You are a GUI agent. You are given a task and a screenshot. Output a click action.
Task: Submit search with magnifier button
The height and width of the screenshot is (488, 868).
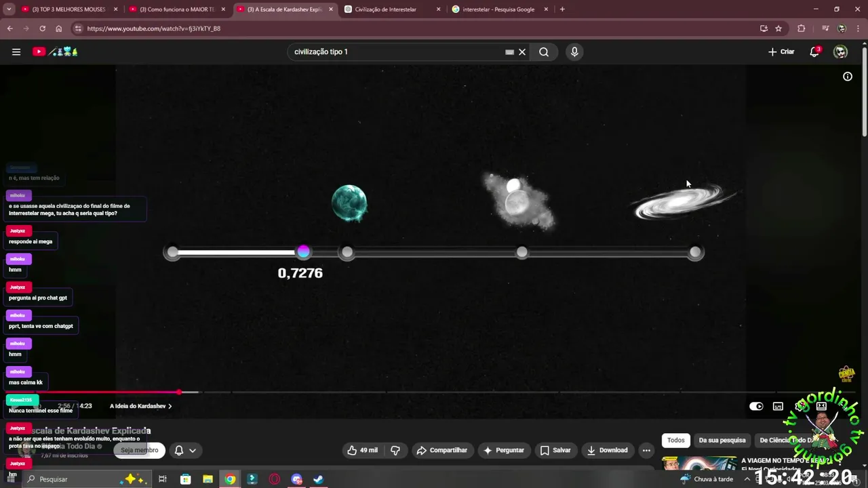coord(544,52)
